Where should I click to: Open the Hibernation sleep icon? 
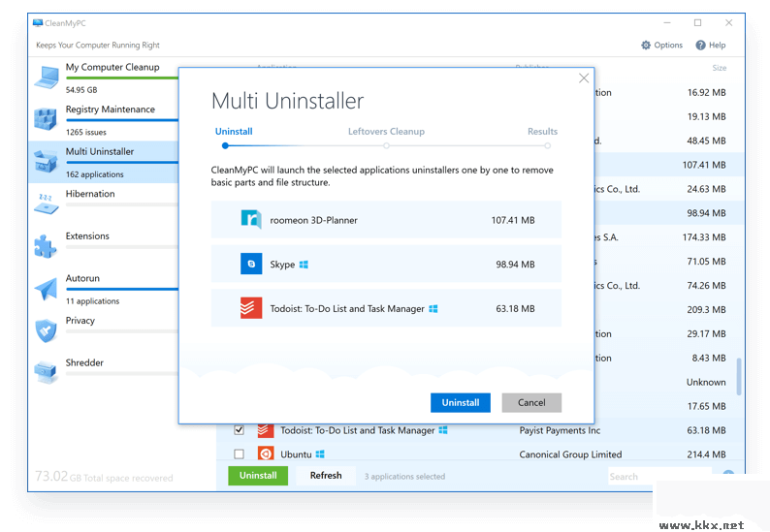tap(46, 203)
